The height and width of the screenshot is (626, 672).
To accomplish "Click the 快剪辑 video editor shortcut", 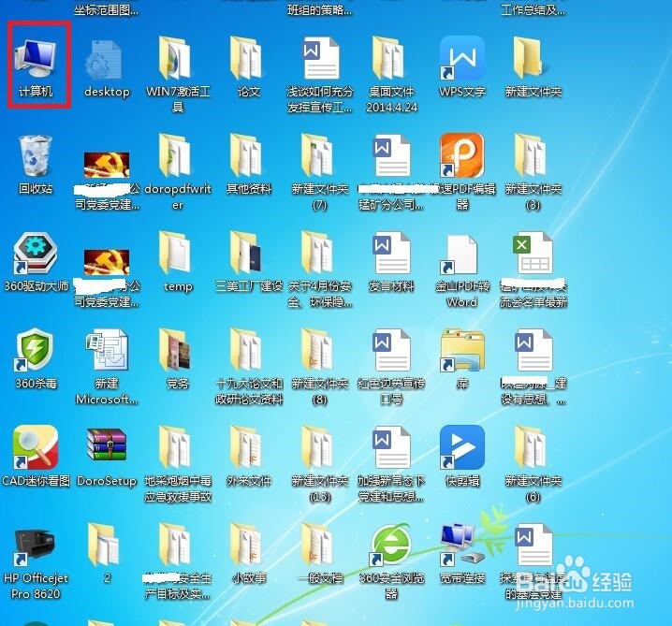I will pos(462,447).
